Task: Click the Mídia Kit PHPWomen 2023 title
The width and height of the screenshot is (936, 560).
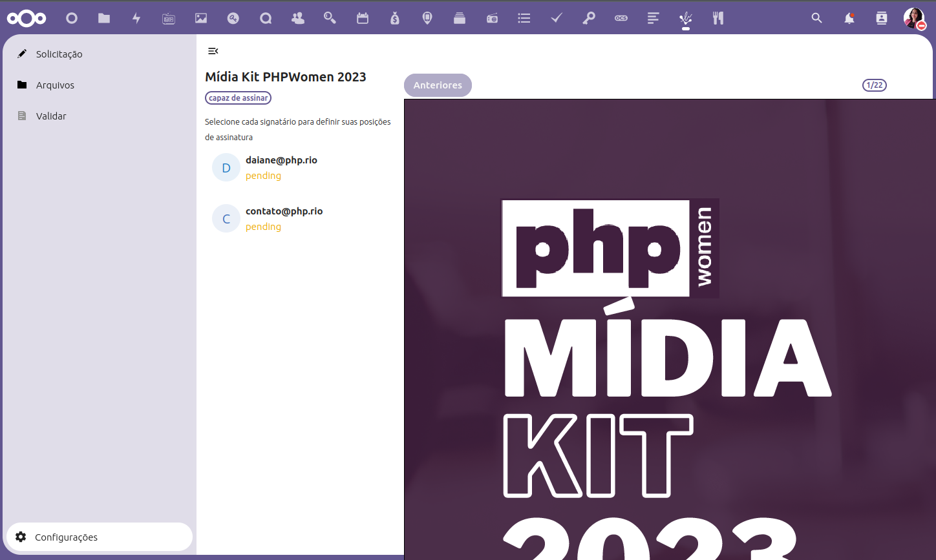Action: coord(286,77)
